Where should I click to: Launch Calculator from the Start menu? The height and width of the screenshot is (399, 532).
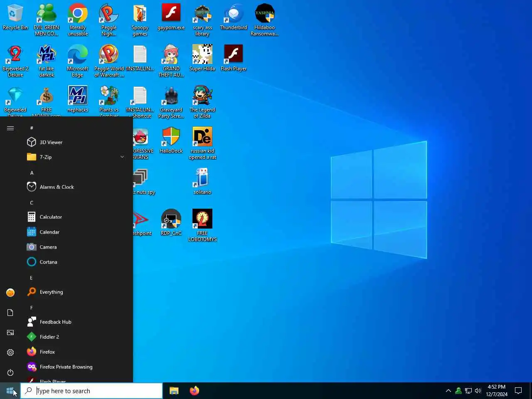[76, 217]
